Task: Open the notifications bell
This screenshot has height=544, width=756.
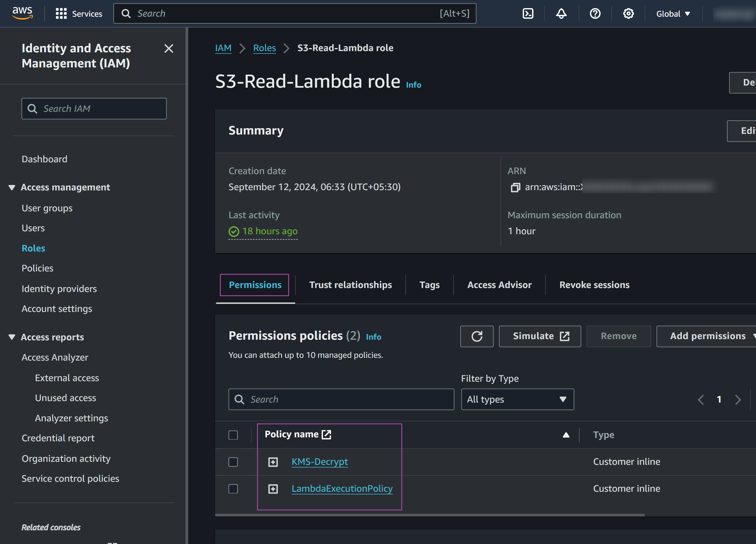Action: click(x=561, y=14)
